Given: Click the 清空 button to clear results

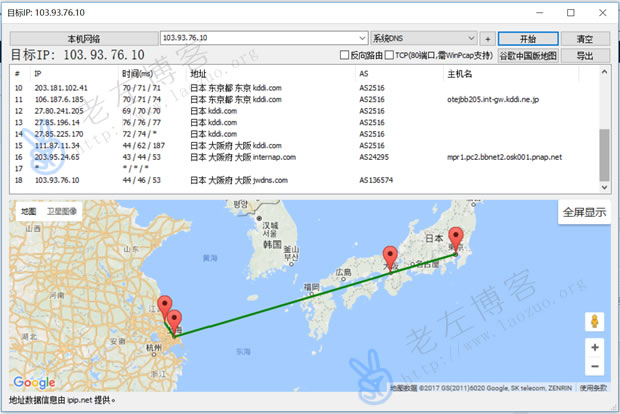Looking at the screenshot, I should coord(585,38).
